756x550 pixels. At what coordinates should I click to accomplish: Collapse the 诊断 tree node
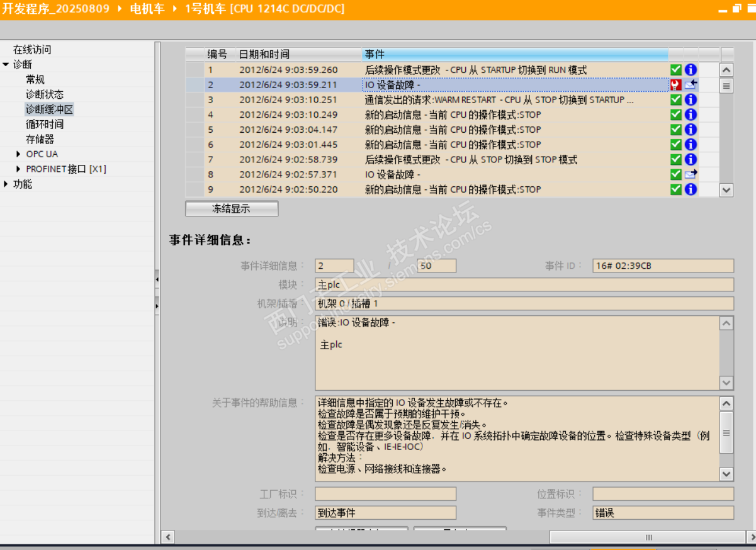(x=6, y=64)
